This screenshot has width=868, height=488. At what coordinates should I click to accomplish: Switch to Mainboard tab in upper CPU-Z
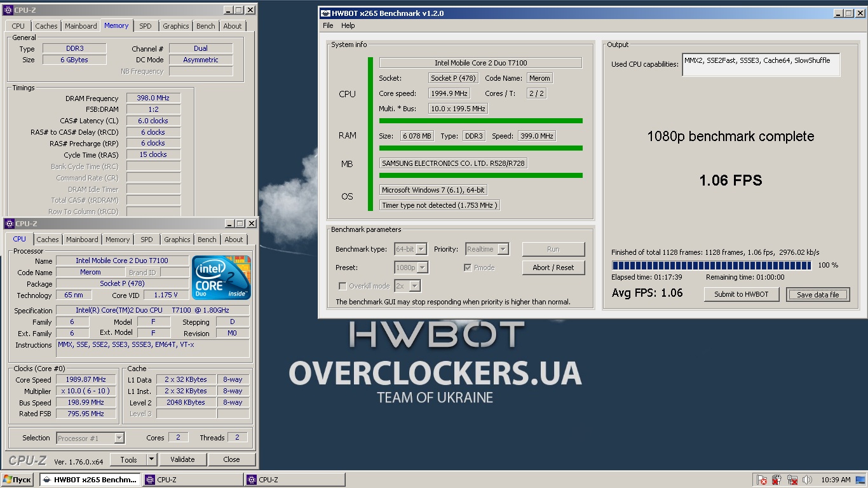81,26
